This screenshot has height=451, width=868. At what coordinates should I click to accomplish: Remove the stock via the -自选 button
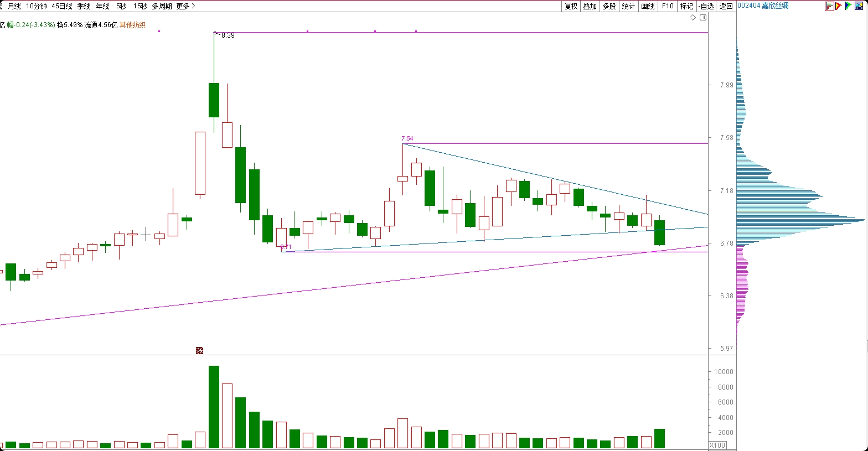(706, 6)
